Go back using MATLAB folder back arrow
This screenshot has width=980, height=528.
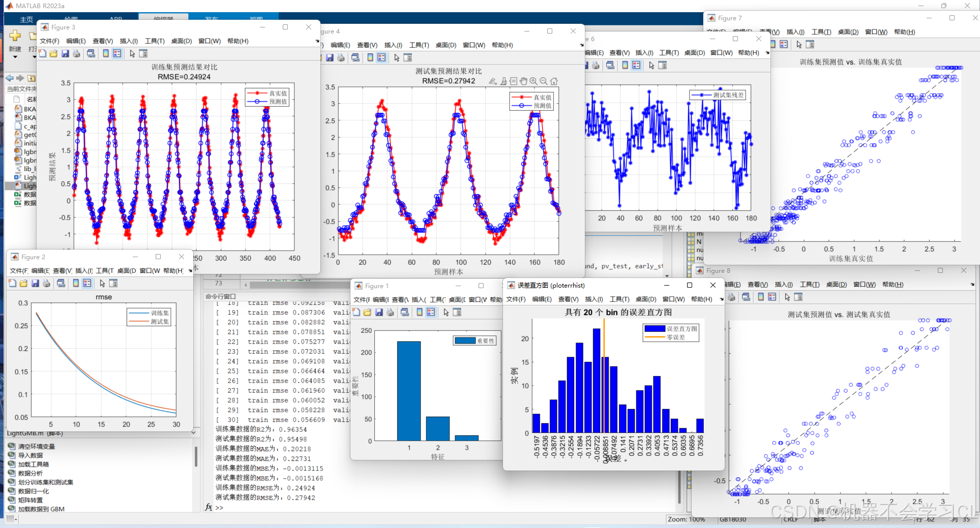[x=9, y=78]
